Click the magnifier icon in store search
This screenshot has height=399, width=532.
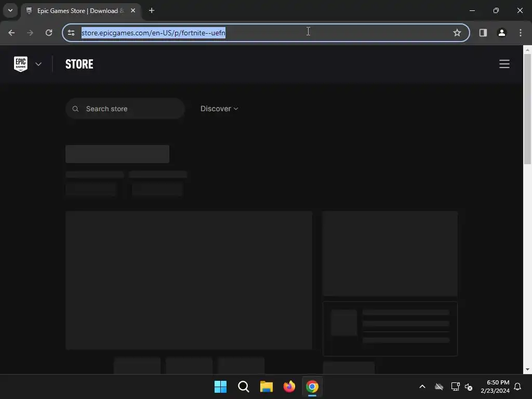coord(75,109)
